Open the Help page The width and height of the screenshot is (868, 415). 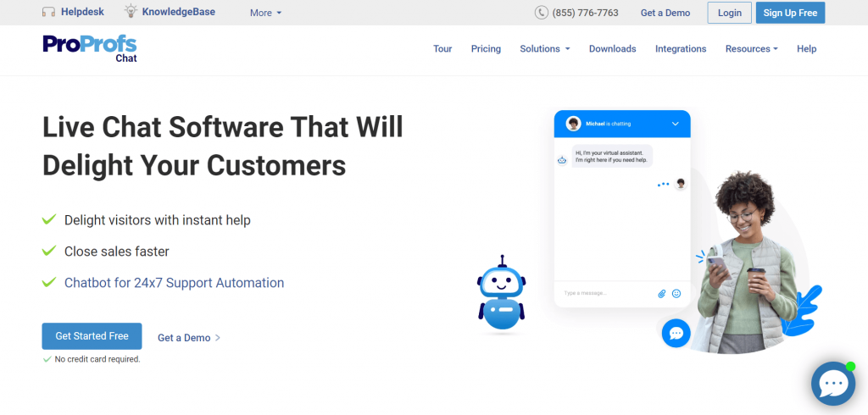[x=807, y=48]
